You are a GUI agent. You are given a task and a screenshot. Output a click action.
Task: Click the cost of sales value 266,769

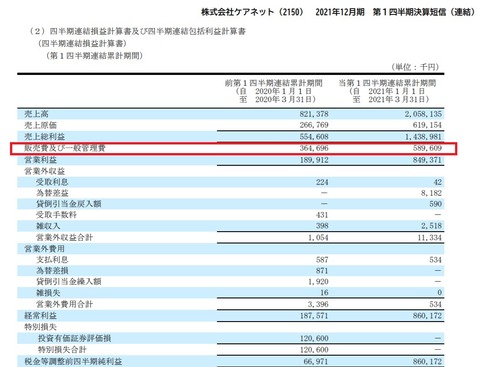coord(314,125)
